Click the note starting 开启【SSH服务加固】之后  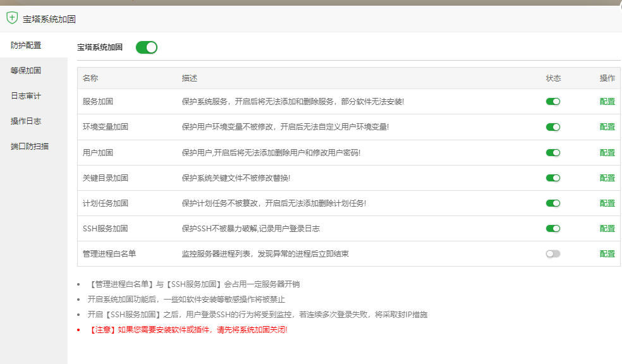257,315
